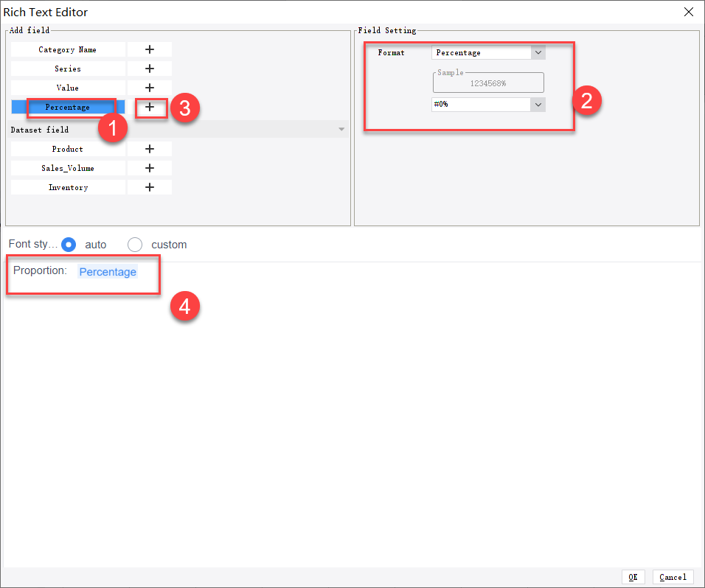705x588 pixels.
Task: Close the Rich Text Editor window
Action: (x=688, y=12)
